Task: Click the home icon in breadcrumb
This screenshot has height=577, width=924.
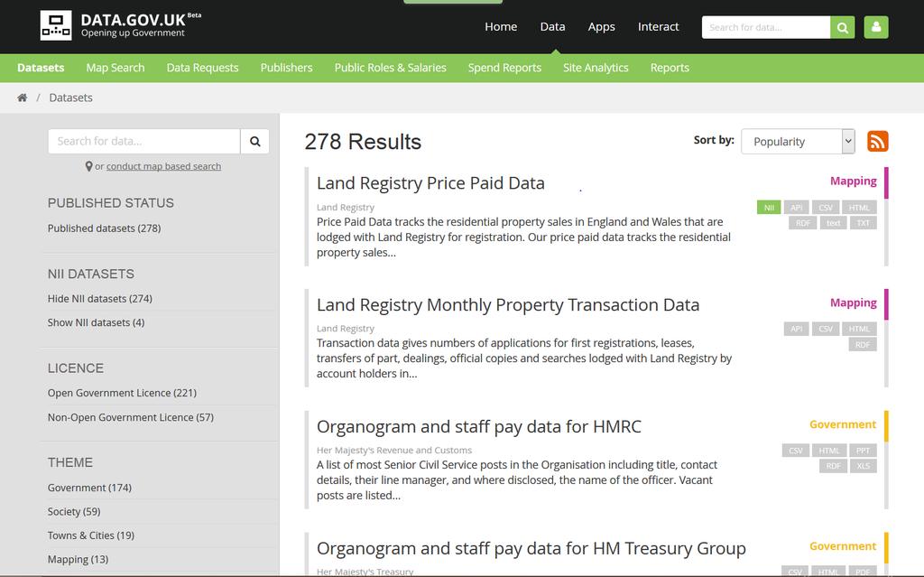Action: click(x=22, y=98)
